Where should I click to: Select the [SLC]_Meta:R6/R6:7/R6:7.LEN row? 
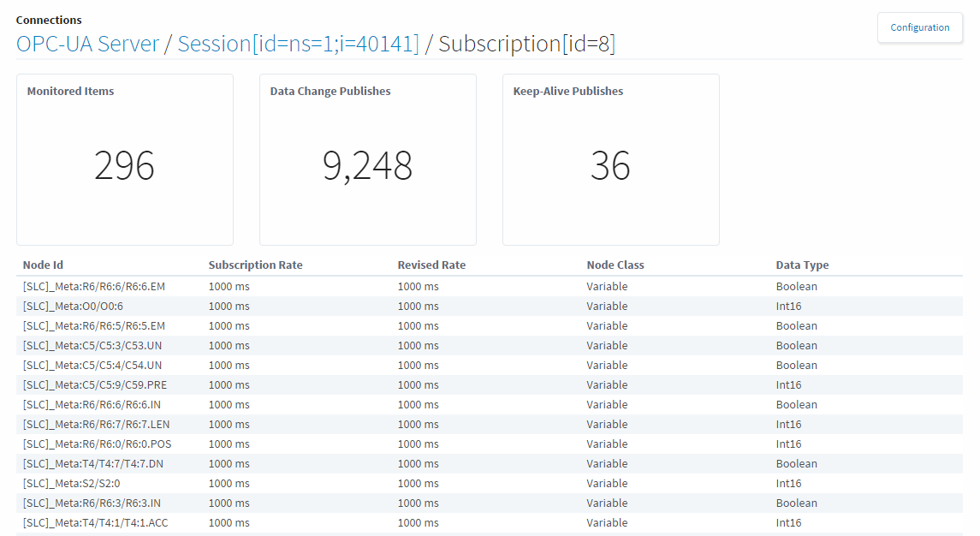[x=96, y=425]
